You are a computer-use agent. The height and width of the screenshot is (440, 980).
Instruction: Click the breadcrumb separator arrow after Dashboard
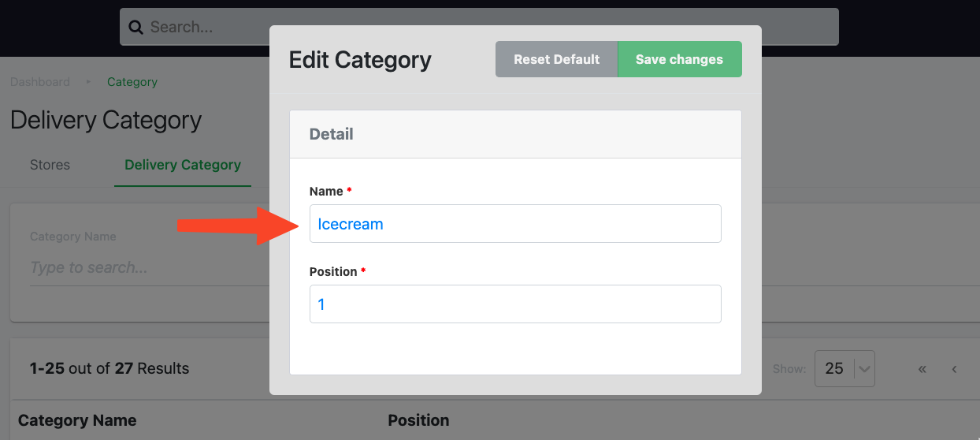[88, 82]
